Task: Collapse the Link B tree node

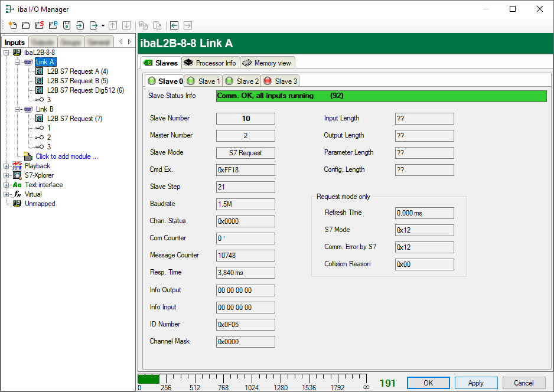Action: tap(18, 109)
